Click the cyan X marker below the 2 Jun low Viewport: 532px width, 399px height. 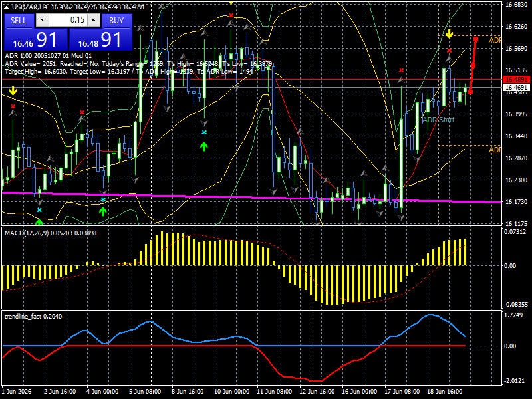pos(39,210)
